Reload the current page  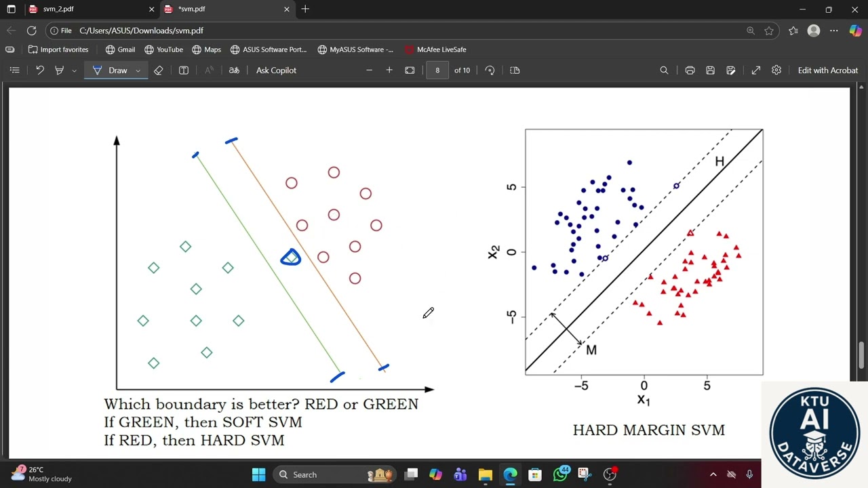tap(31, 30)
